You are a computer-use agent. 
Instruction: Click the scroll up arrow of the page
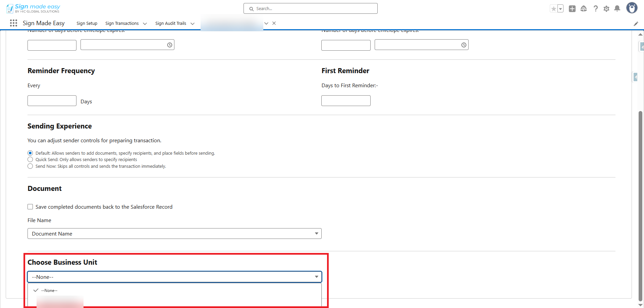click(640, 34)
